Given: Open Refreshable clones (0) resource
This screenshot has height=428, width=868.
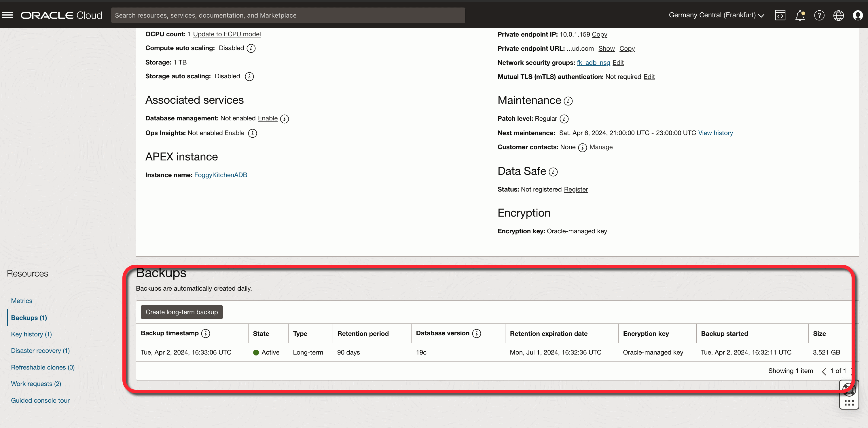Looking at the screenshot, I should [43, 367].
